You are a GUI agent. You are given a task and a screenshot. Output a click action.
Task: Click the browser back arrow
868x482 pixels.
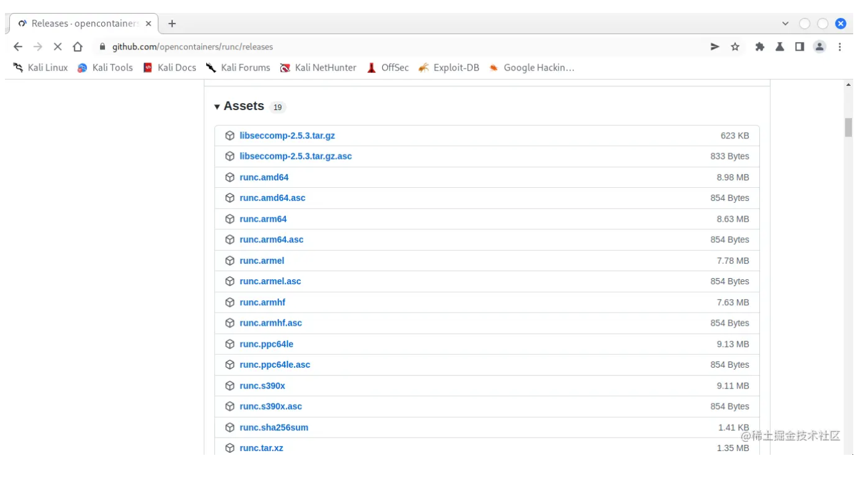(18, 47)
